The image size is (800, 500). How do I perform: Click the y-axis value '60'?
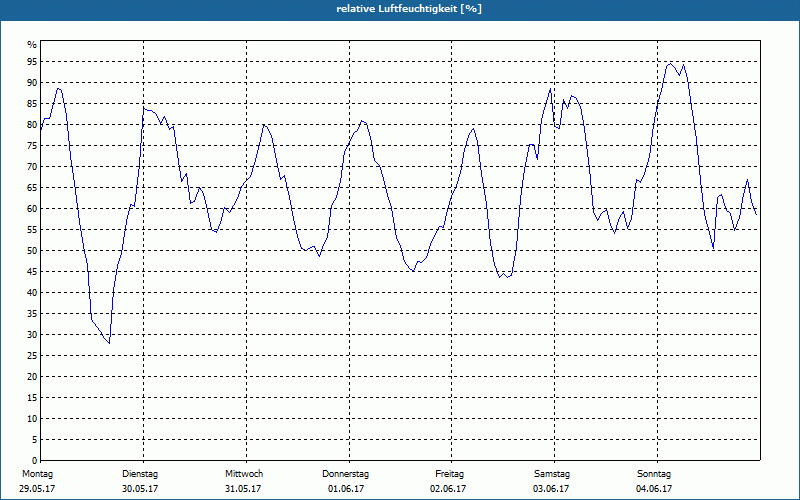tap(32, 209)
